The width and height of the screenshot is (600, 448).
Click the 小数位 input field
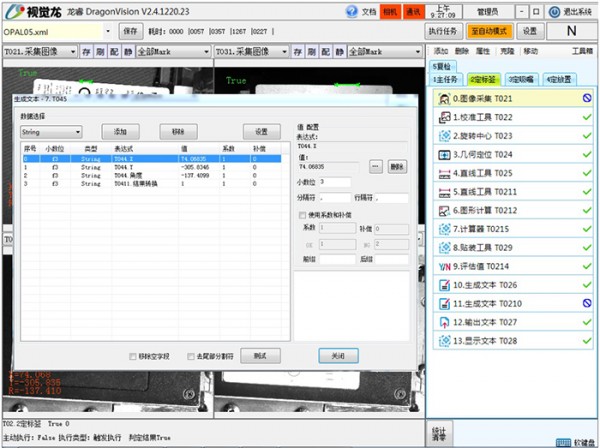click(336, 182)
